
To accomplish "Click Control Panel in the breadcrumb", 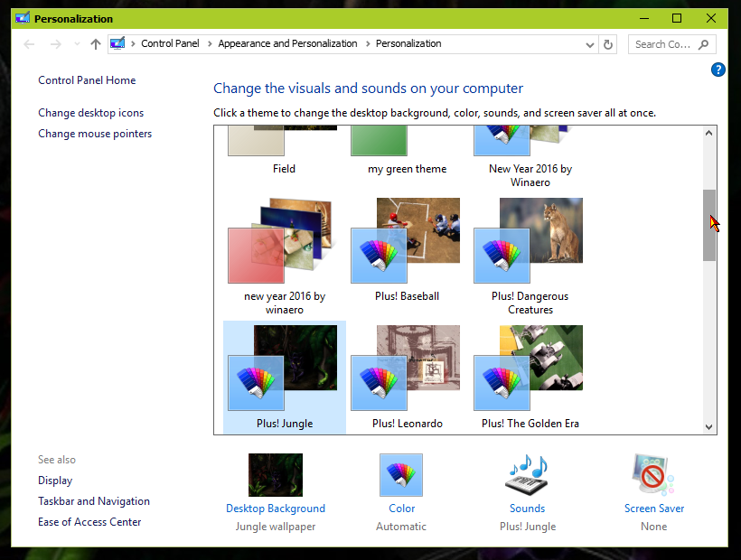I will click(x=170, y=43).
